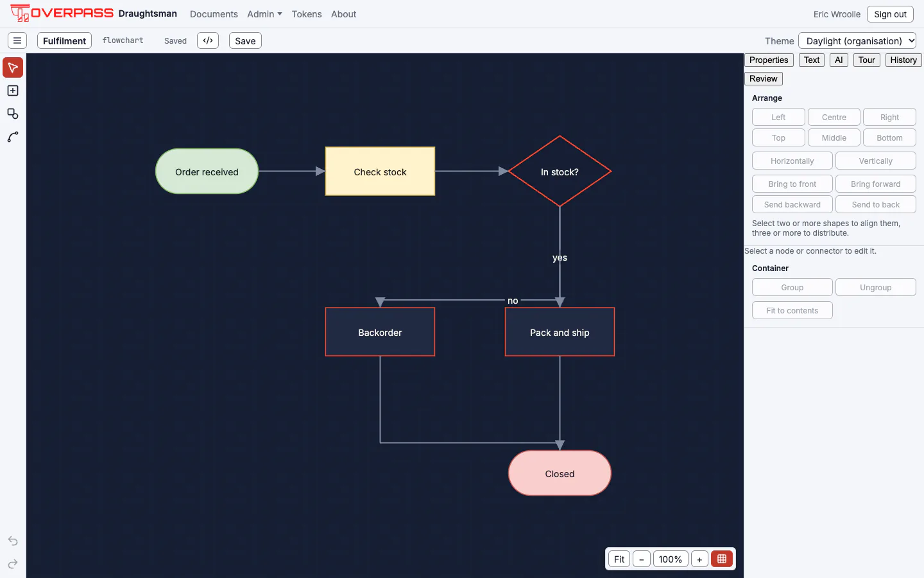This screenshot has width=924, height=578.
Task: Align shapes to Centre
Action: 834,117
